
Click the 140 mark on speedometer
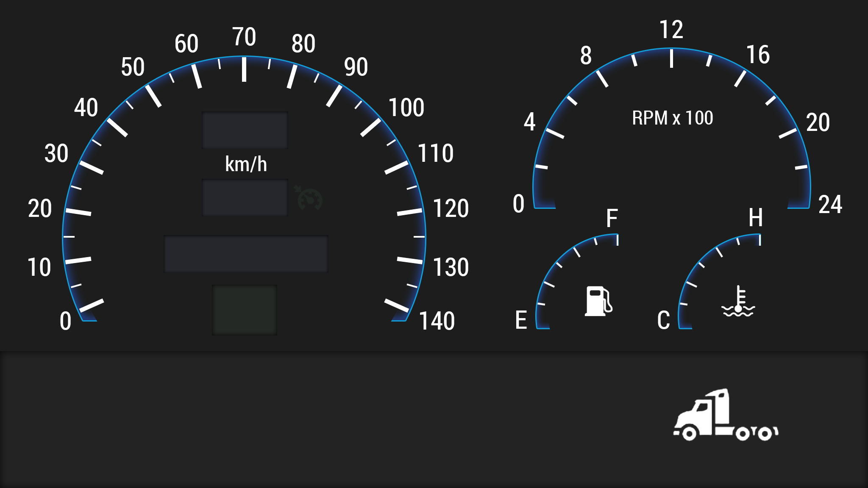click(x=437, y=321)
